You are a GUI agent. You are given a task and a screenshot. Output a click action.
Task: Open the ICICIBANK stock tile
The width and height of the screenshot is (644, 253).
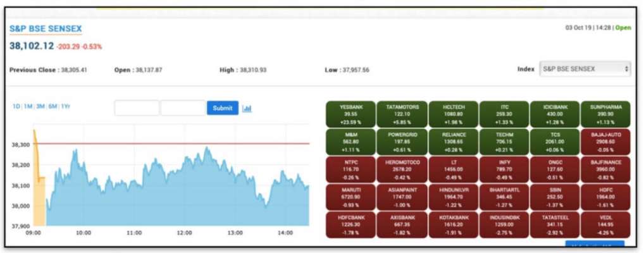tap(555, 114)
